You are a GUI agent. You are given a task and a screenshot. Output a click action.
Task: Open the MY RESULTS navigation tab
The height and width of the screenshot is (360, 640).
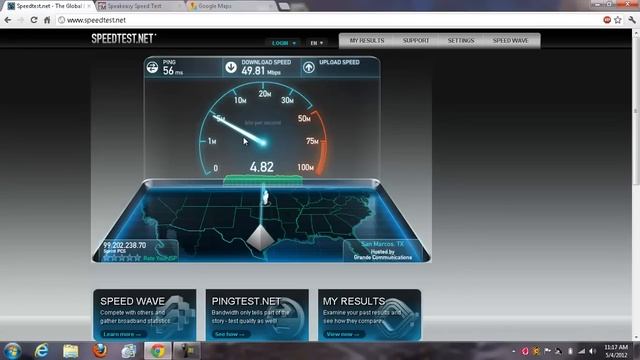point(367,40)
